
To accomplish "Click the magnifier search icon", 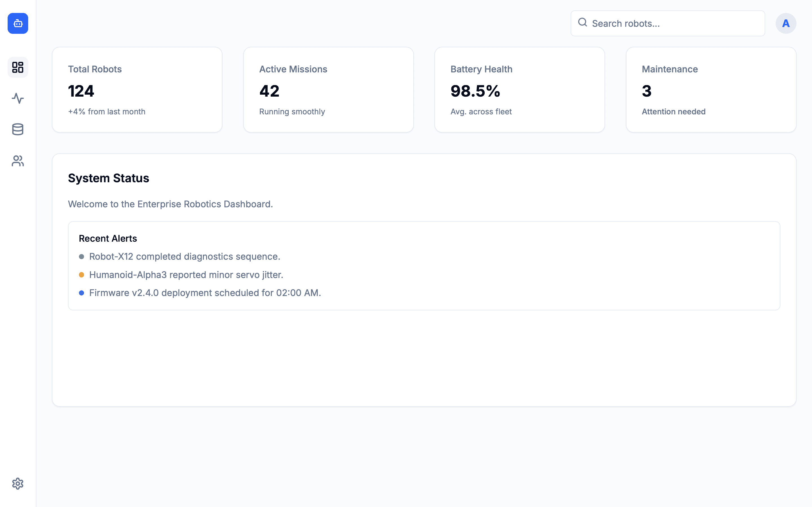I will pyautogui.click(x=582, y=23).
